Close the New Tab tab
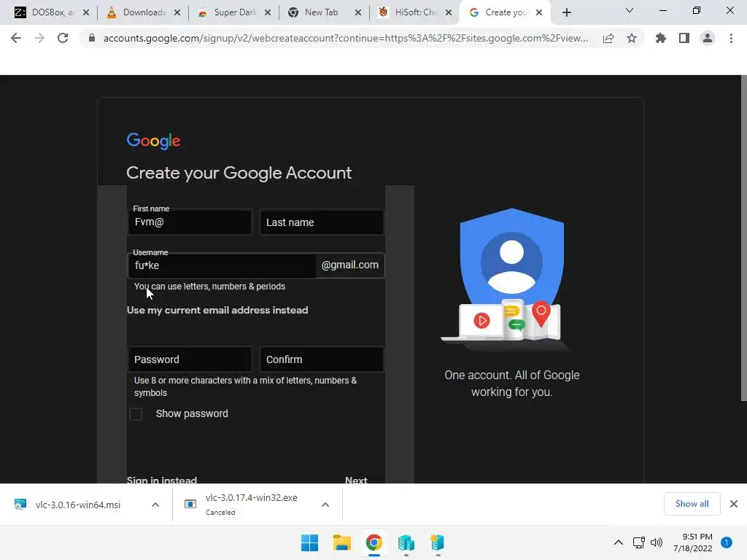The image size is (747, 560). (358, 12)
